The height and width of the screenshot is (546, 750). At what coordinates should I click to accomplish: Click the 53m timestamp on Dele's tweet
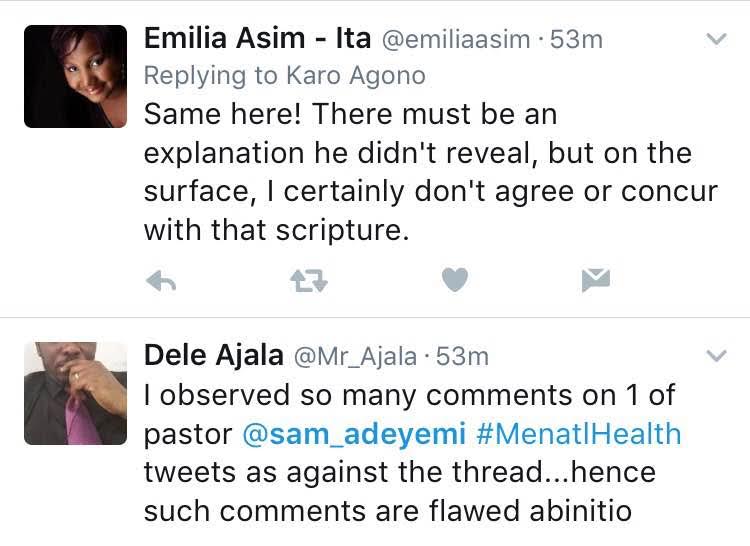tap(461, 356)
